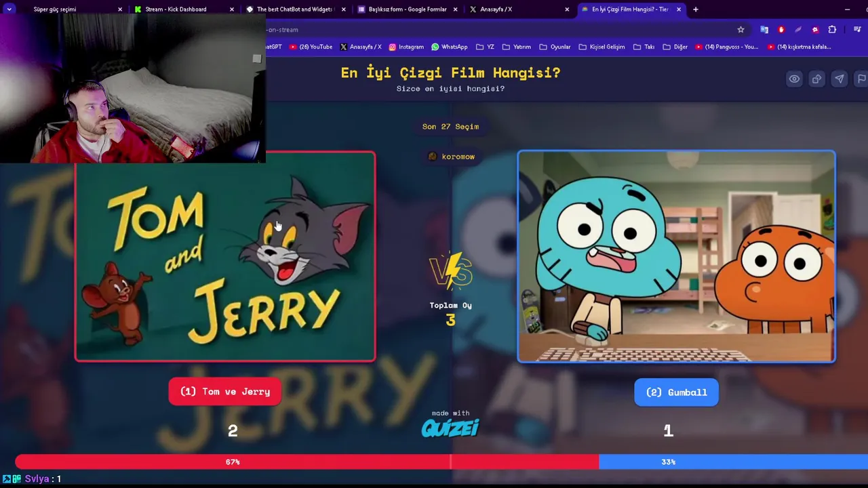Open the red shield extension icon
Screen dimensions: 868x488
781,30
